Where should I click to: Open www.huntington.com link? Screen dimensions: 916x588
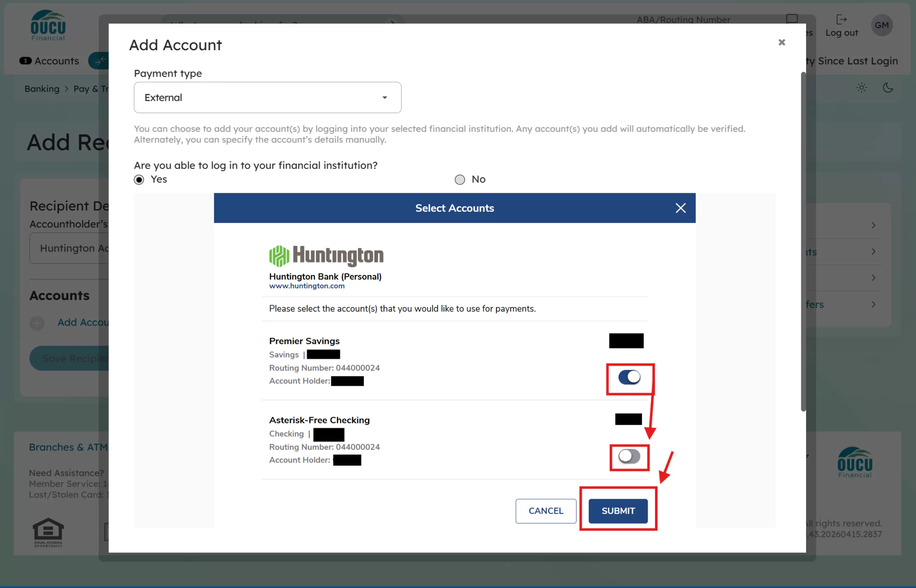pyautogui.click(x=307, y=286)
